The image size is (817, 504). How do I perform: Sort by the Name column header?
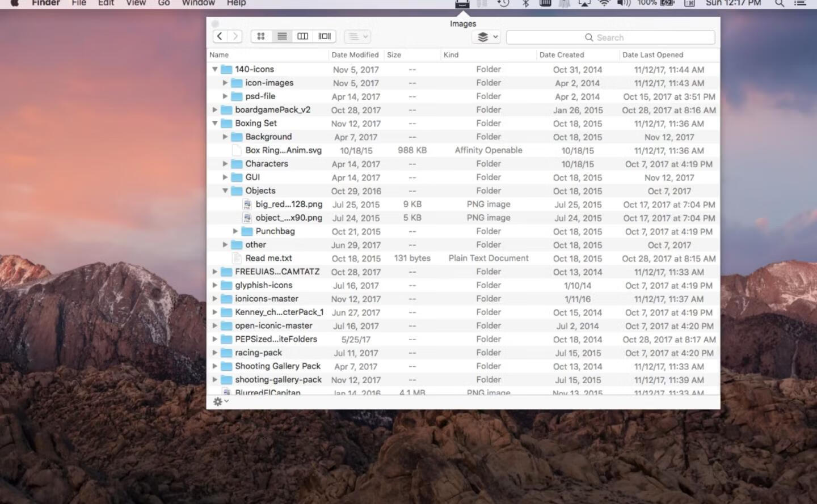268,55
